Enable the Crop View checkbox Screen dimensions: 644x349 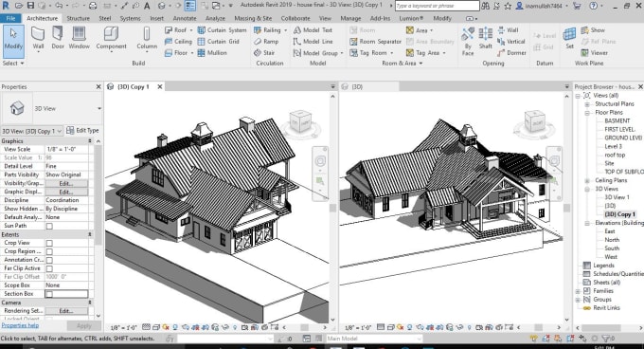click(x=49, y=243)
